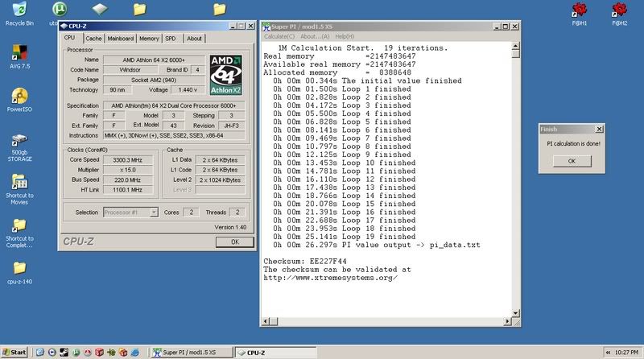Click the Super PI horizontal scrollbar left arrow
This screenshot has height=359, width=644.
coord(266,322)
